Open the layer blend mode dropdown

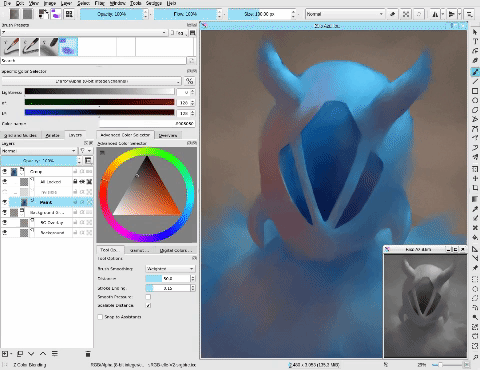pos(39,151)
